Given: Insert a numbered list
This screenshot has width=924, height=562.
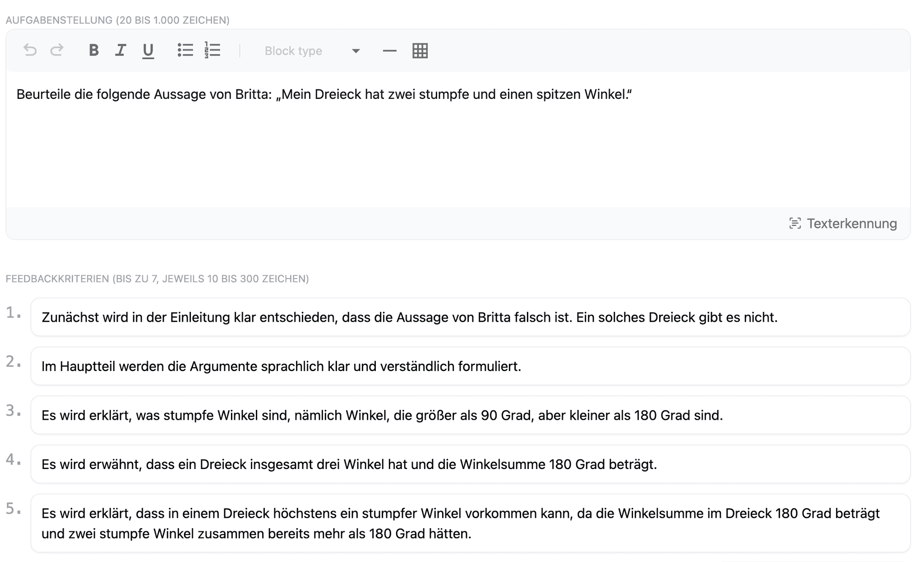Looking at the screenshot, I should pos(212,50).
